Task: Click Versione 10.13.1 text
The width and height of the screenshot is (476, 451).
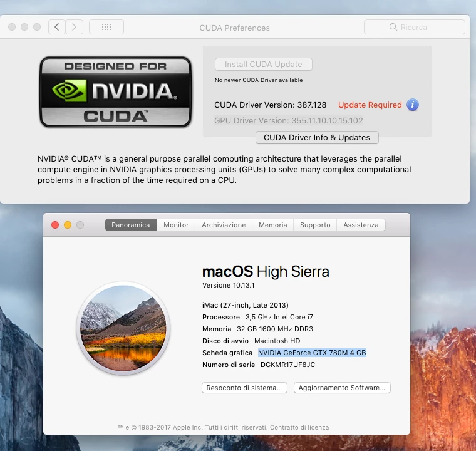Action: (x=228, y=285)
